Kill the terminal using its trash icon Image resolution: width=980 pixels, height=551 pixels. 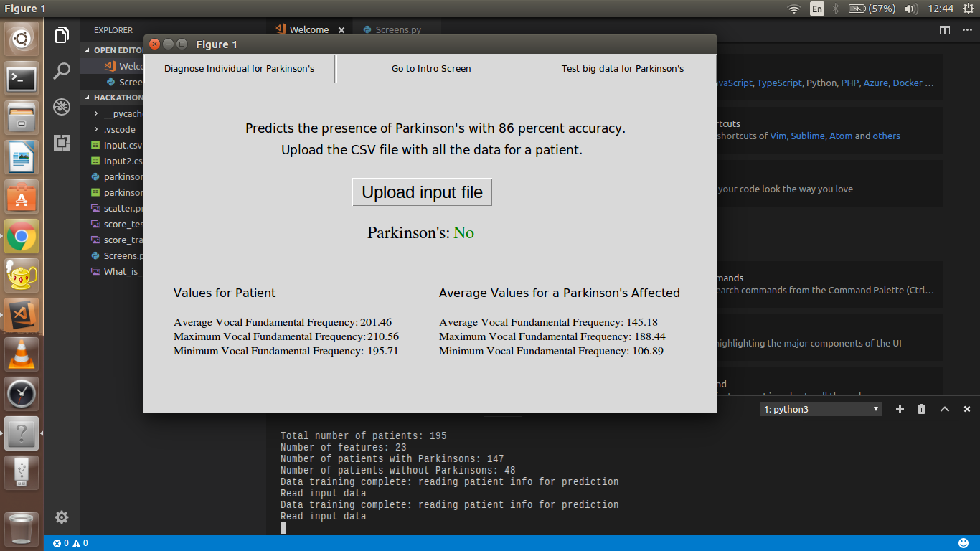tap(922, 409)
